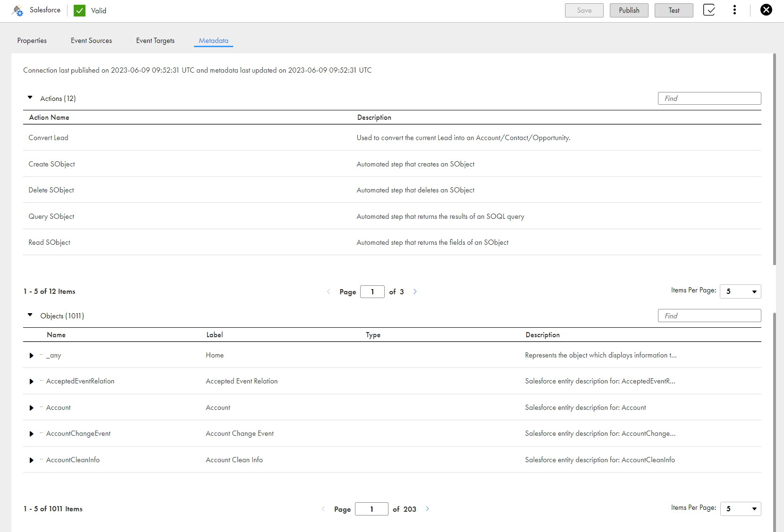Open Actions Items Per Page dropdown
This screenshot has height=532, width=784.
741,291
